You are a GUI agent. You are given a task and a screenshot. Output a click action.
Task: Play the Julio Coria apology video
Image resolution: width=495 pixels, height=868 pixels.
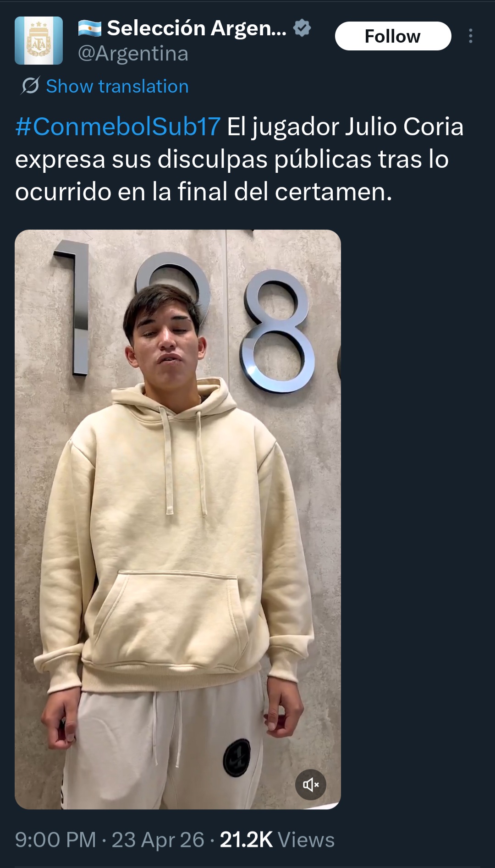pos(178,519)
